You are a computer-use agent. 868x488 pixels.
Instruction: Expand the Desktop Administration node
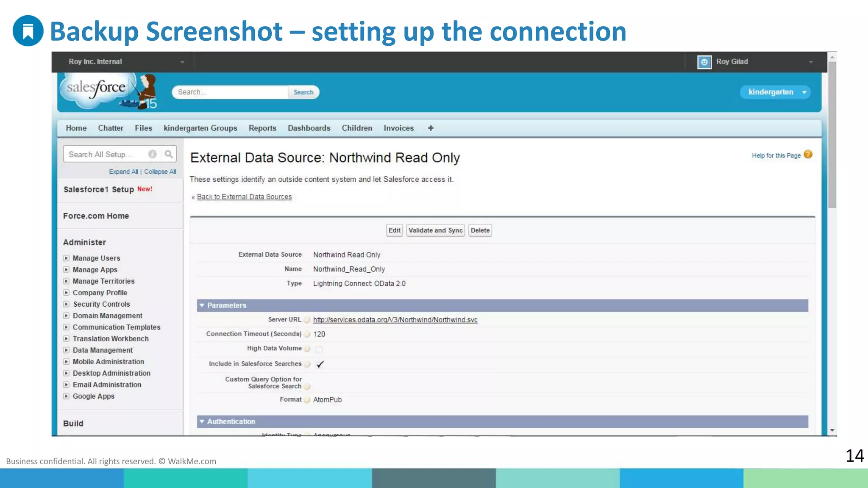[x=66, y=373]
